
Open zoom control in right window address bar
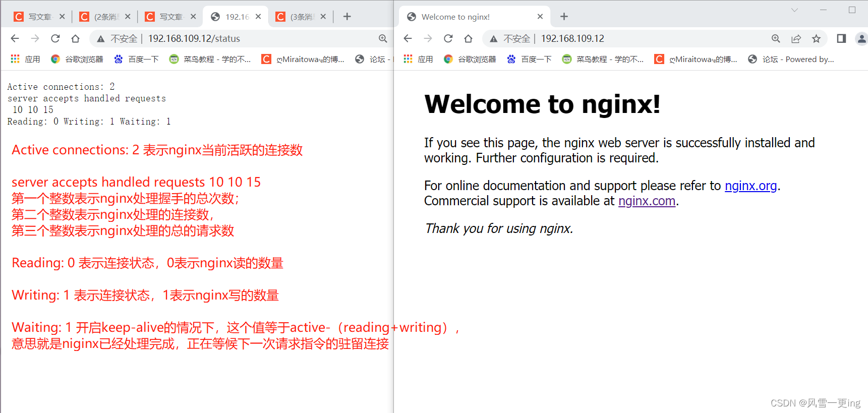[x=776, y=38]
